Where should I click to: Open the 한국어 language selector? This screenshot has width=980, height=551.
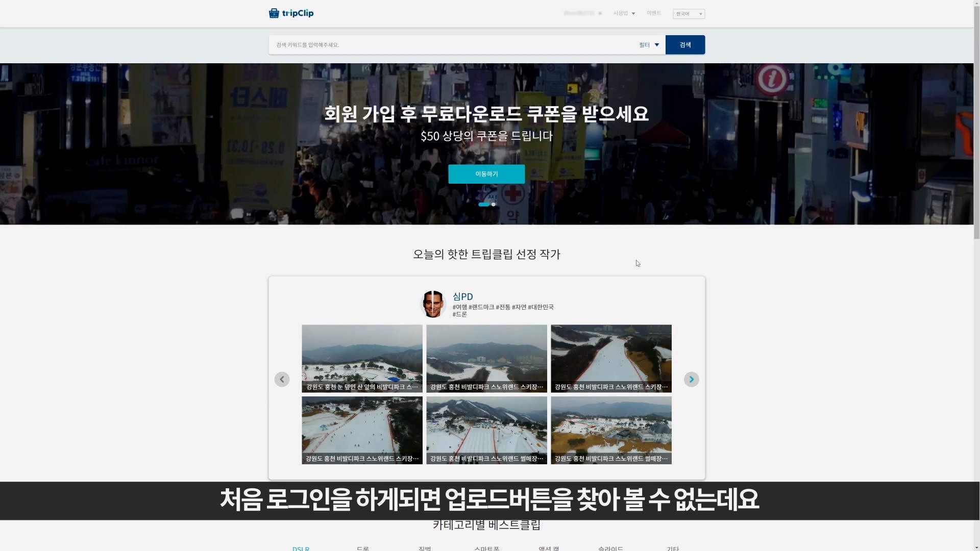689,14
